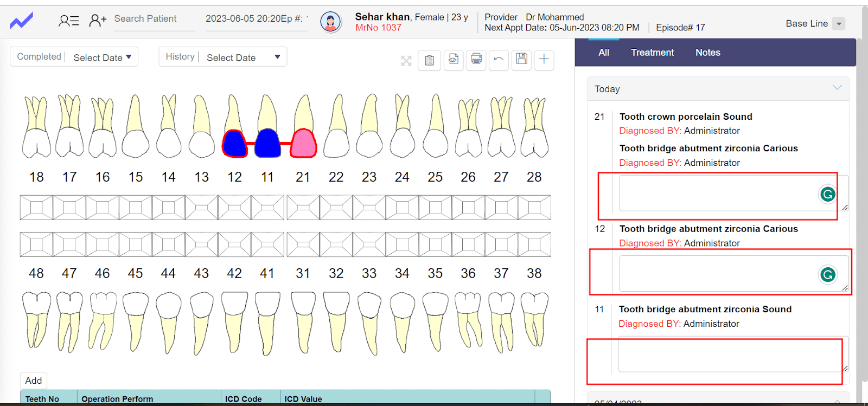Image resolution: width=868 pixels, height=406 pixels.
Task: Click the Provider Dr Mohammed text
Action: (534, 17)
